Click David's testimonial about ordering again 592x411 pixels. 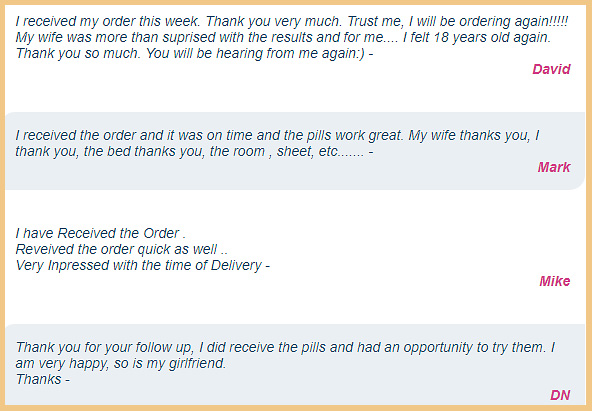(x=291, y=37)
